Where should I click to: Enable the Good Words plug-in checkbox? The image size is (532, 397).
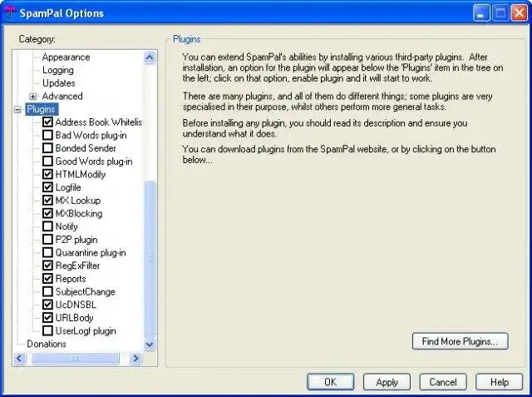[47, 161]
